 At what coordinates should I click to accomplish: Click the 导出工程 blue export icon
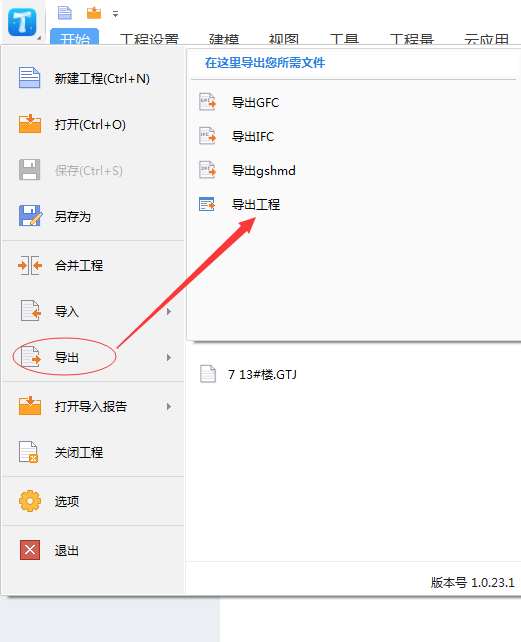[207, 203]
